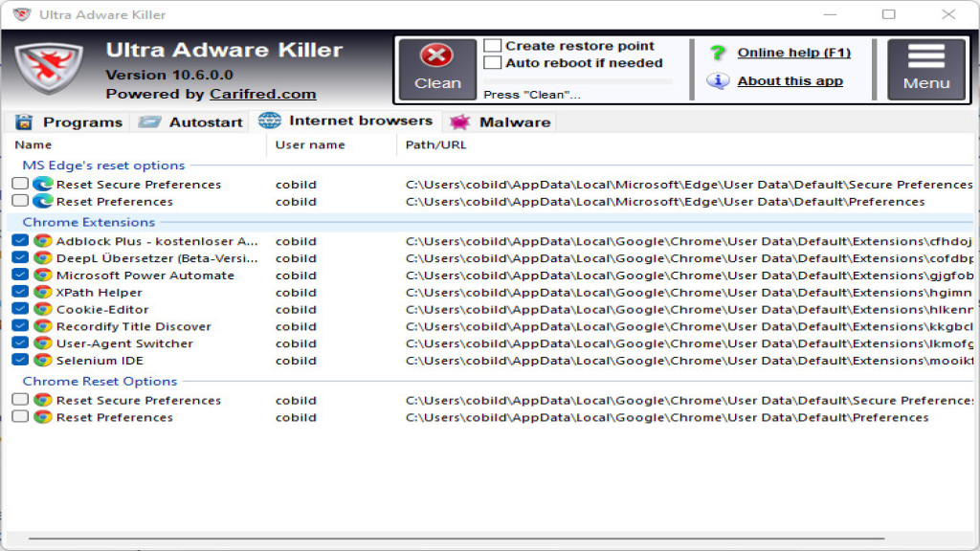Open the Carifred.com link

pos(264,94)
